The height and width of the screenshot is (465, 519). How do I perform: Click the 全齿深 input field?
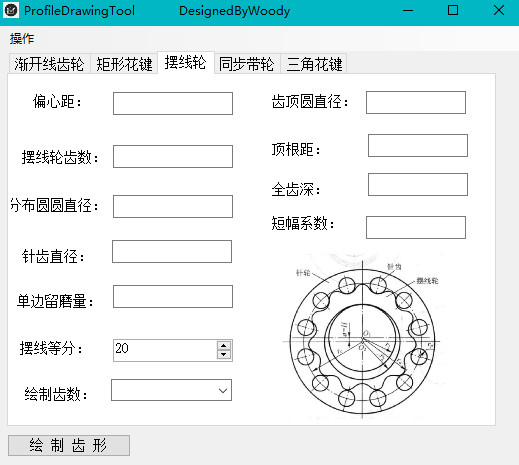[418, 184]
